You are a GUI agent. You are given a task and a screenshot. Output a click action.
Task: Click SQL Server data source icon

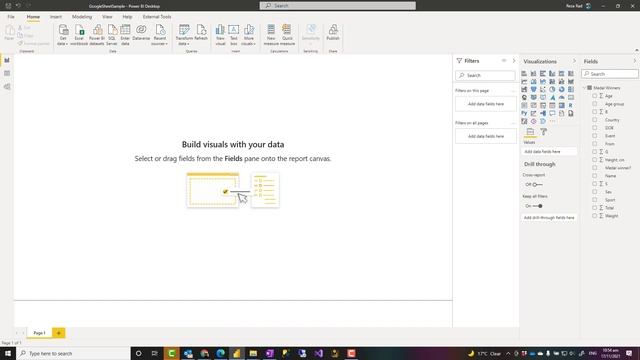112,35
